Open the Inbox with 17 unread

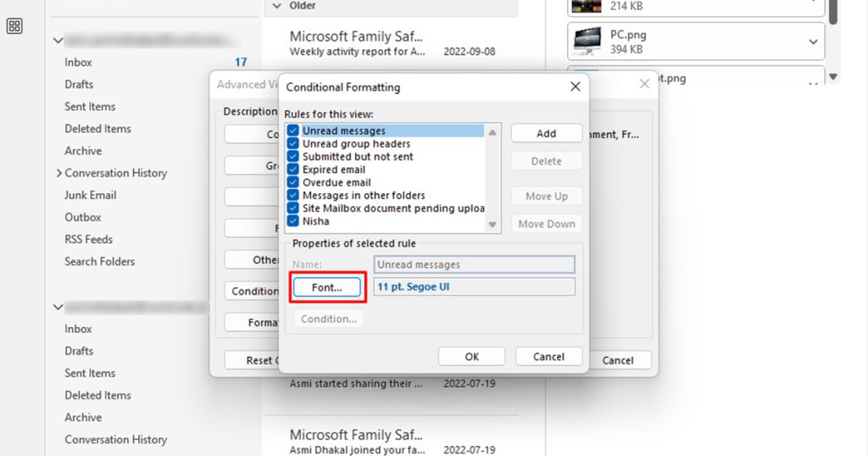[x=79, y=62]
